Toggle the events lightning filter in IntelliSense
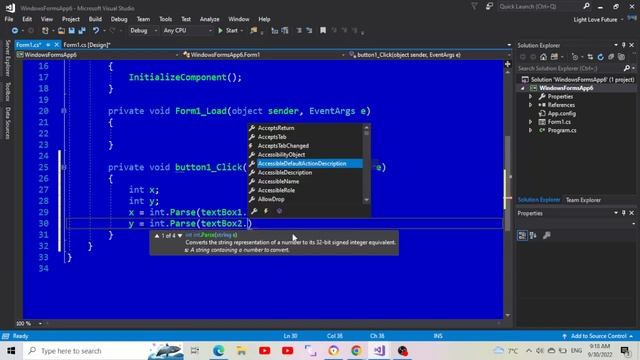Viewport: 640px width, 360px height. [266, 211]
